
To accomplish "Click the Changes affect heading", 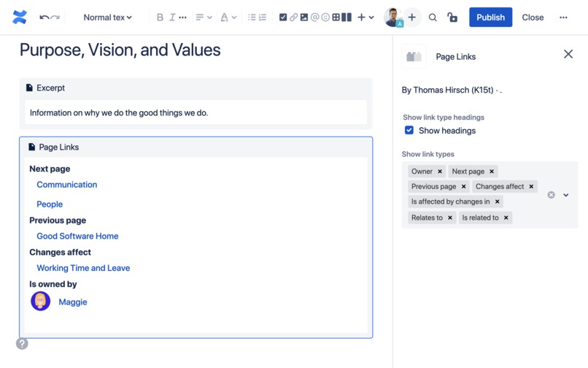I will tap(60, 253).
